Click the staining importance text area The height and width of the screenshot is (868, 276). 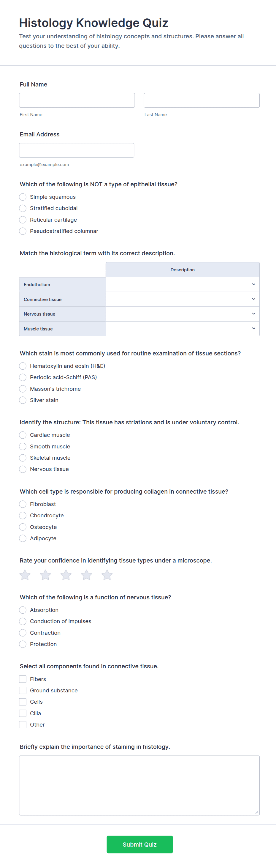[139, 785]
